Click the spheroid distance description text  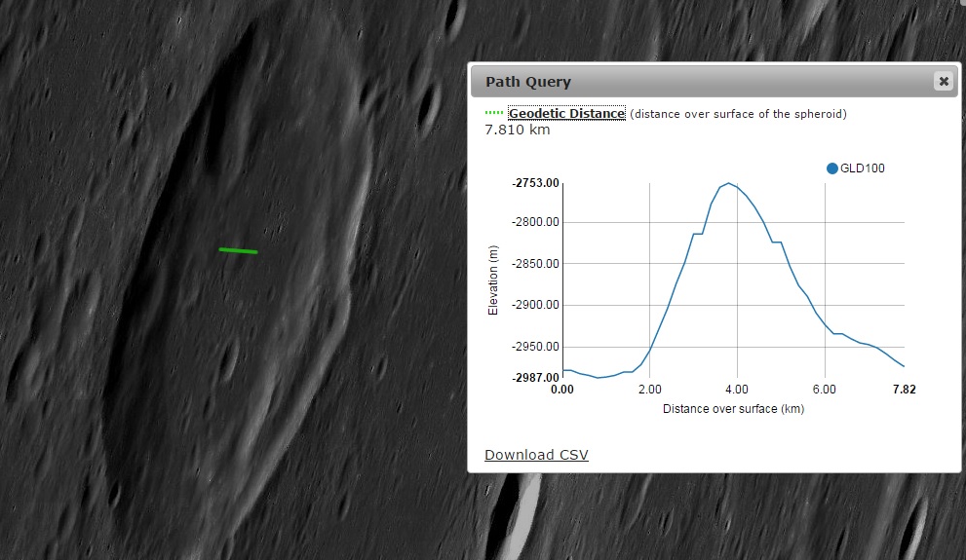[738, 114]
